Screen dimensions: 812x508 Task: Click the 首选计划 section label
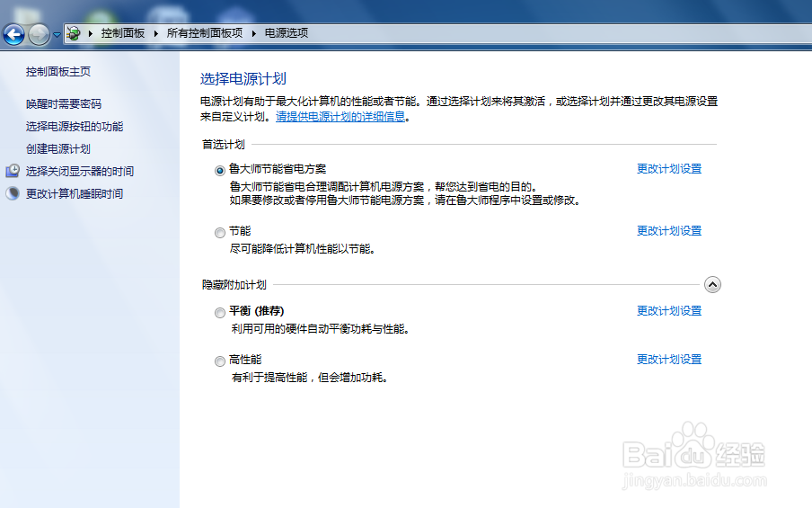pyautogui.click(x=223, y=145)
